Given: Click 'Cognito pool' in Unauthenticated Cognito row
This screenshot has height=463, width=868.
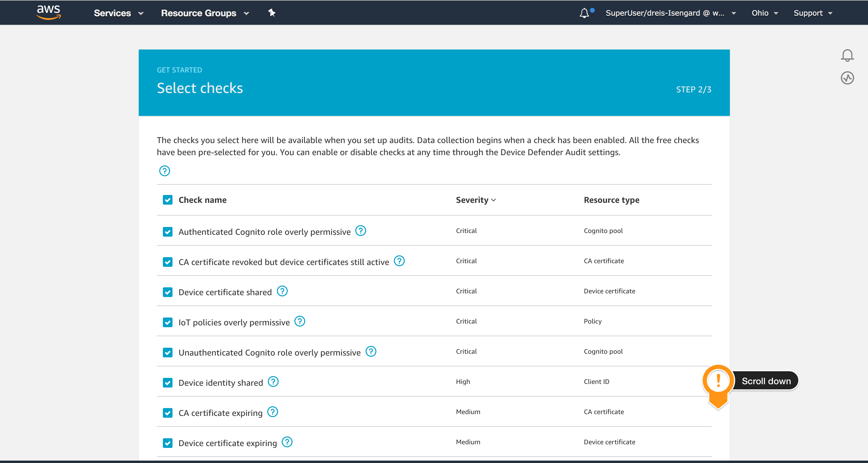Looking at the screenshot, I should coord(603,351).
